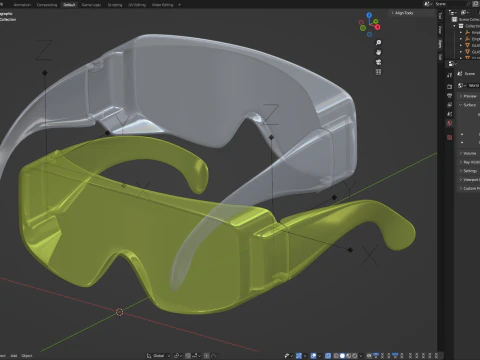Open the Object properties tab square icon
Viewport: 480px width, 360px height.
[x=449, y=137]
